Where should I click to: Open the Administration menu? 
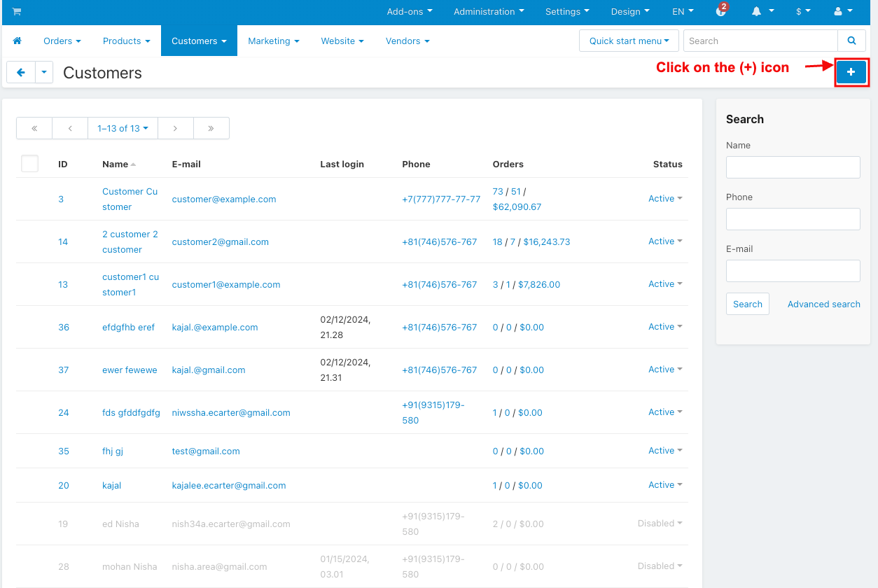(489, 11)
